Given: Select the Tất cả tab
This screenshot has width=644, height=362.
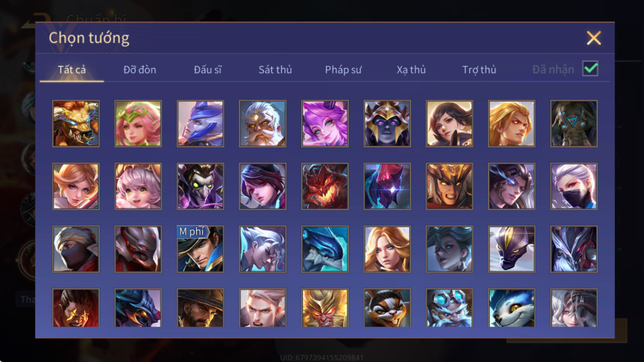Looking at the screenshot, I should (72, 70).
